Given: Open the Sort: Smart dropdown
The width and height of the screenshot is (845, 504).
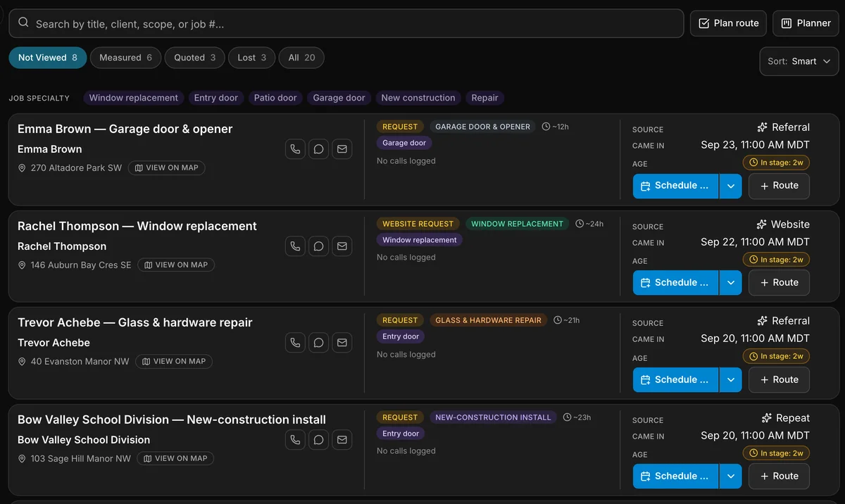Looking at the screenshot, I should coord(799,61).
